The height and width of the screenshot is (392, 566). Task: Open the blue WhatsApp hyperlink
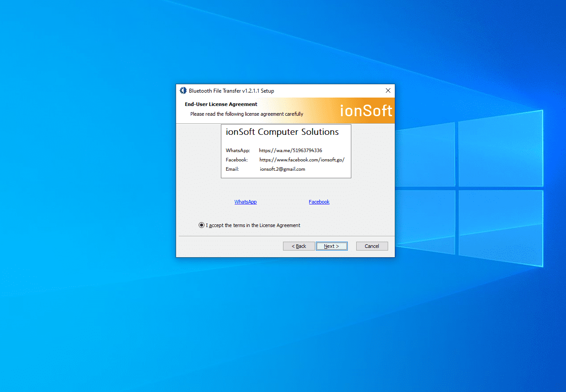245,202
